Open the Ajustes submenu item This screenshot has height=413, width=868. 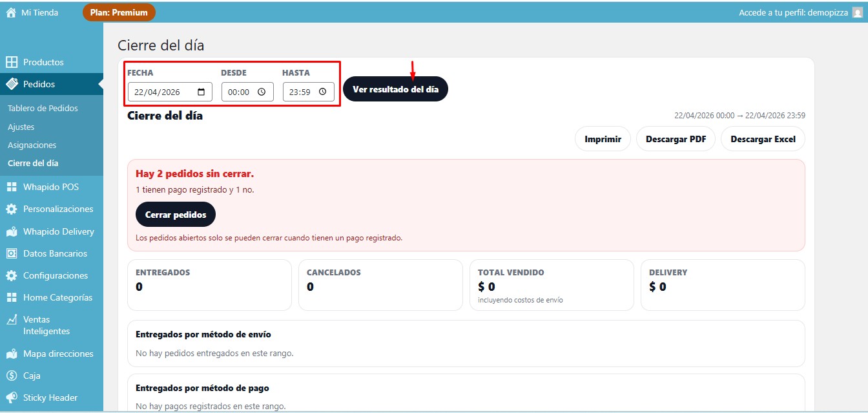[x=21, y=127]
